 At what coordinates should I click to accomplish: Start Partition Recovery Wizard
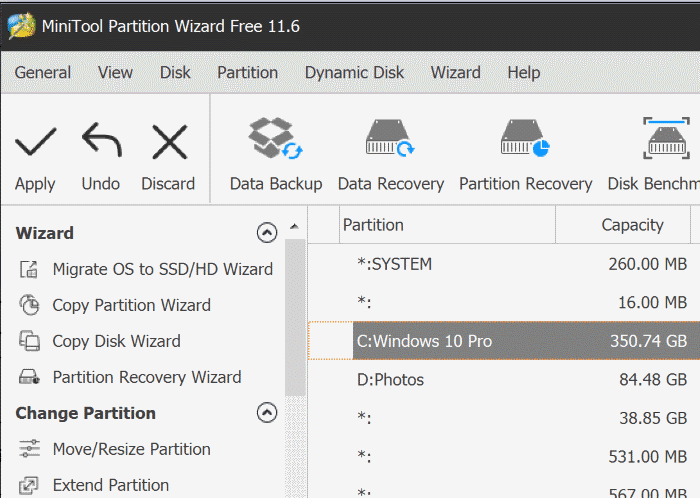[x=147, y=378]
